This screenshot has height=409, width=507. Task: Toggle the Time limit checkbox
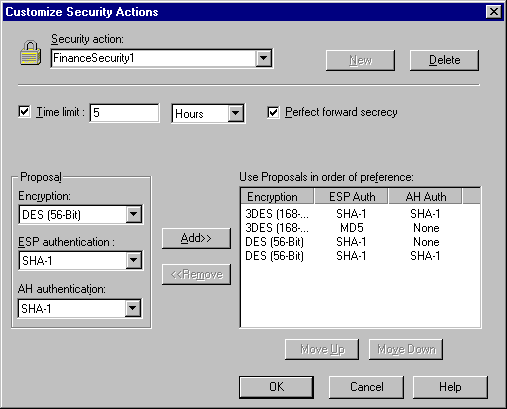[24, 111]
